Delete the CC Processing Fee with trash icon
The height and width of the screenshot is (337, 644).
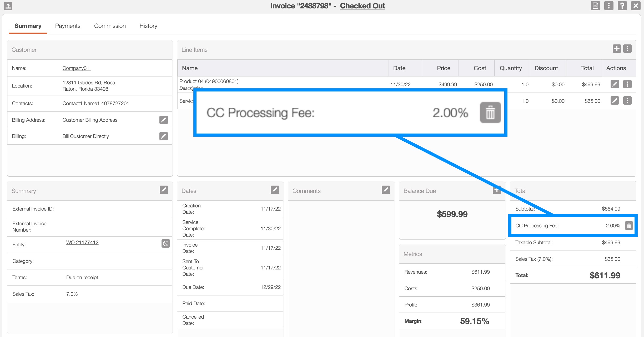click(629, 226)
